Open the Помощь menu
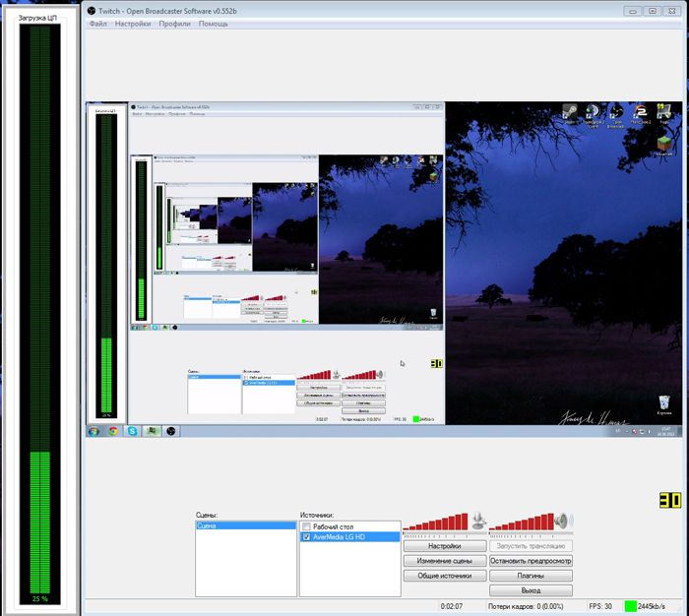 click(214, 23)
